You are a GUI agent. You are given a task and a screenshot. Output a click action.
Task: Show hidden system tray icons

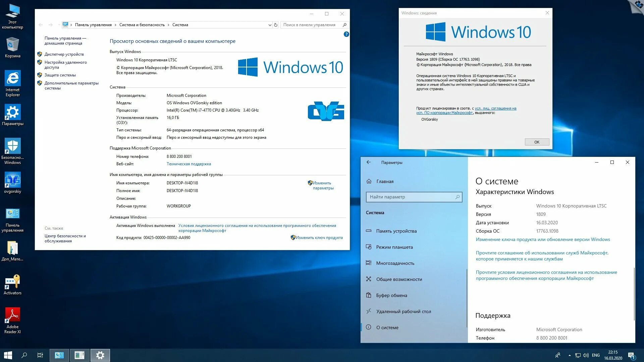coord(570,355)
